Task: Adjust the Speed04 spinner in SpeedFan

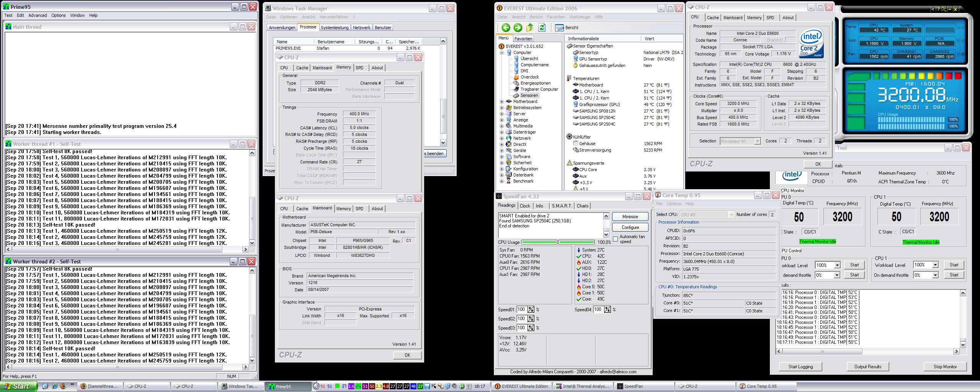Action: (607, 309)
